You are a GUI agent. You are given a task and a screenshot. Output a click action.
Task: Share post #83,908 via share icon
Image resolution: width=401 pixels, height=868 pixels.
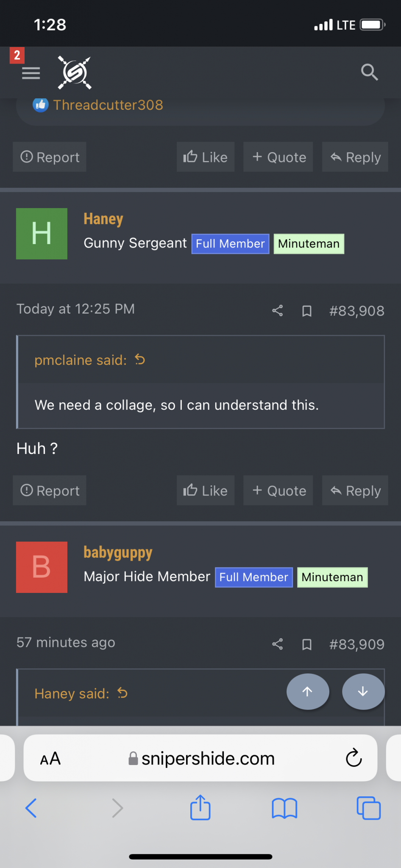(278, 311)
